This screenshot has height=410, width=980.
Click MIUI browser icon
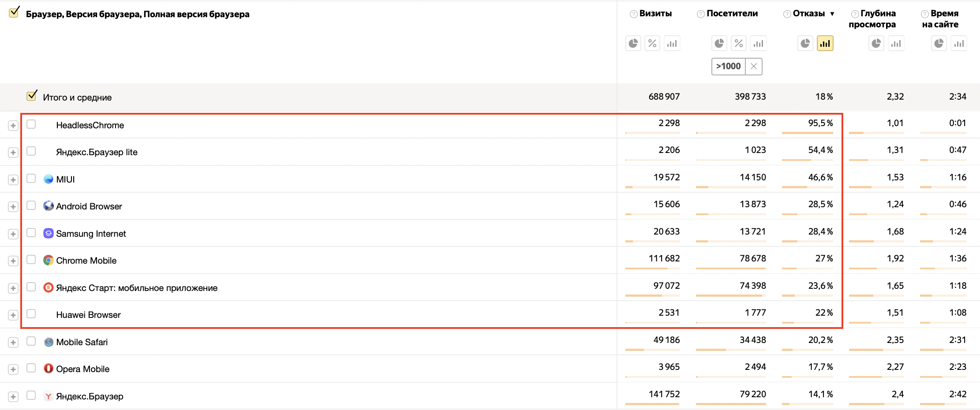coord(49,179)
